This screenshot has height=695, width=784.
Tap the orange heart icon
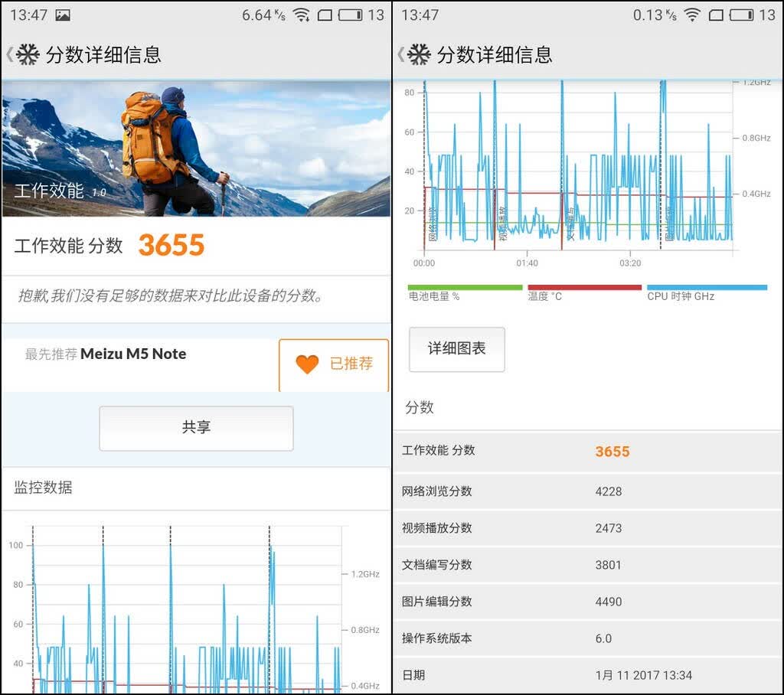point(307,364)
